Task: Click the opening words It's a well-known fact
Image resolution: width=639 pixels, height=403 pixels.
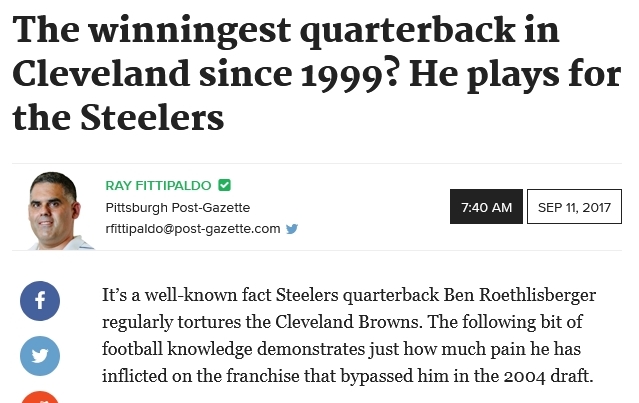Action: [x=186, y=295]
